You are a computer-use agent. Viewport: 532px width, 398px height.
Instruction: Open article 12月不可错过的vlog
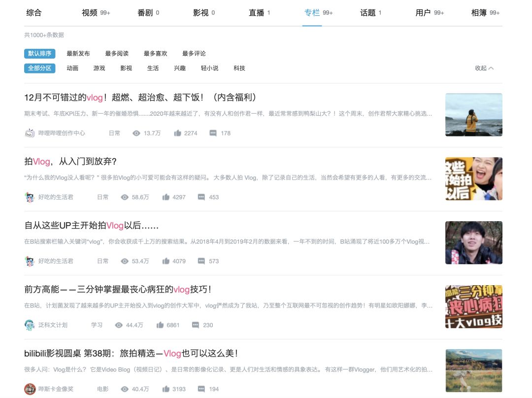(x=140, y=98)
